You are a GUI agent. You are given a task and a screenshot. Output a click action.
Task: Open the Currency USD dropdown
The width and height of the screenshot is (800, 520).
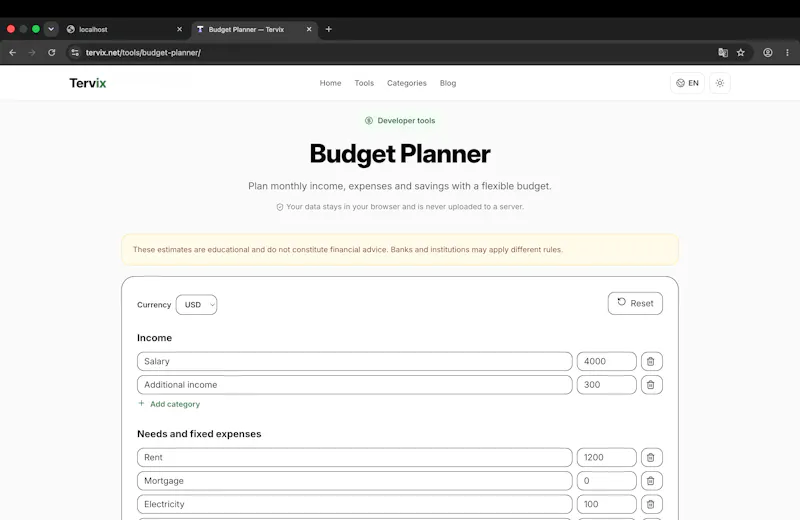point(196,305)
